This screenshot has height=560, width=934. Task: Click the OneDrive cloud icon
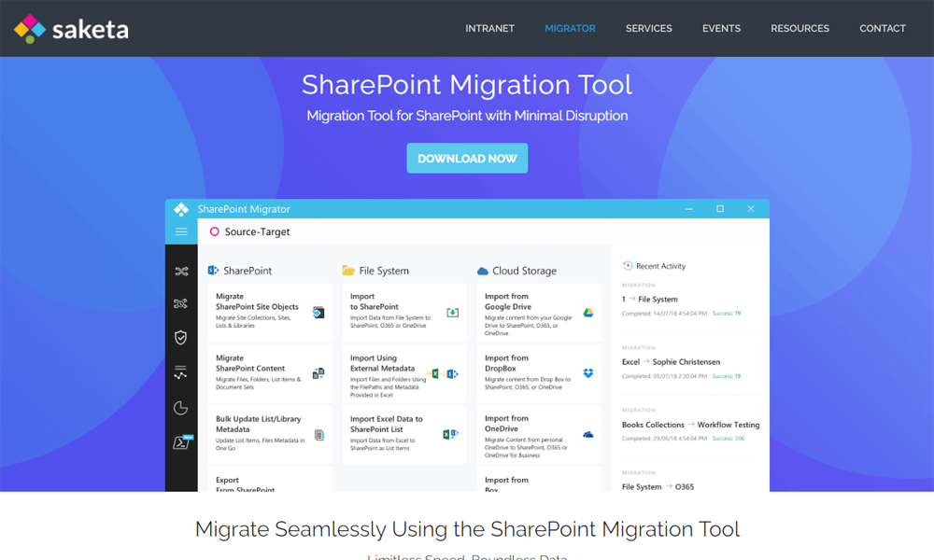(588, 434)
